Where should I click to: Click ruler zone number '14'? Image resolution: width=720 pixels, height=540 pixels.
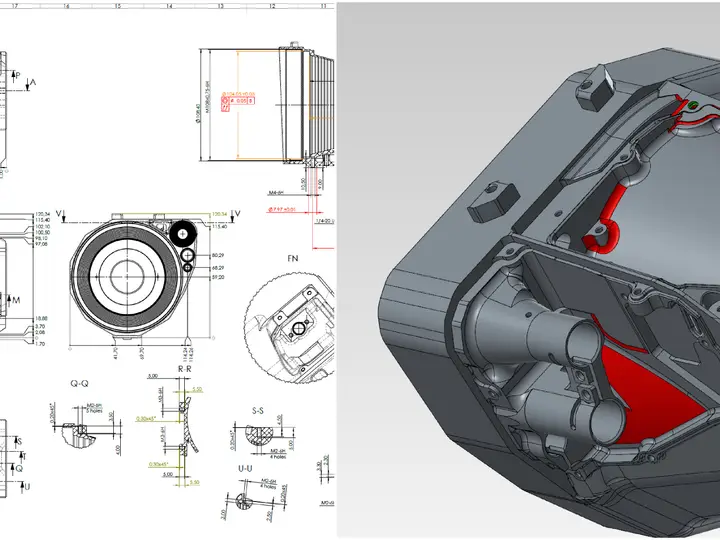(169, 6)
